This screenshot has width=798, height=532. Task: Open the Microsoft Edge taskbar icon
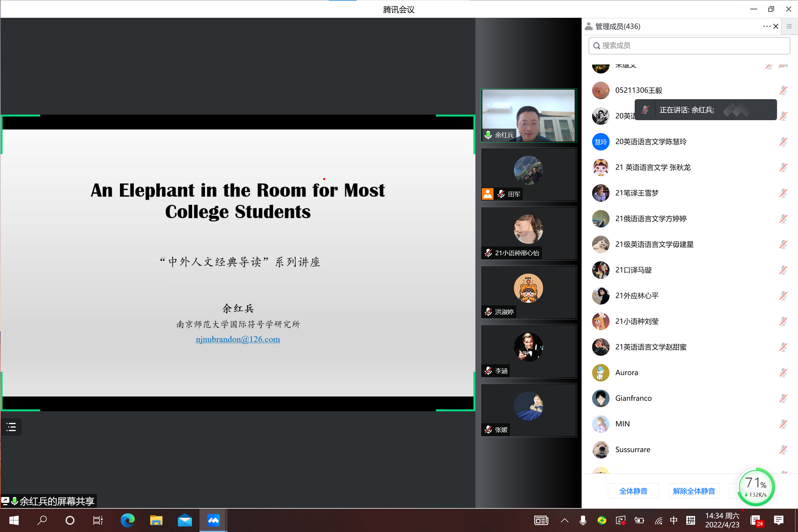click(127, 520)
